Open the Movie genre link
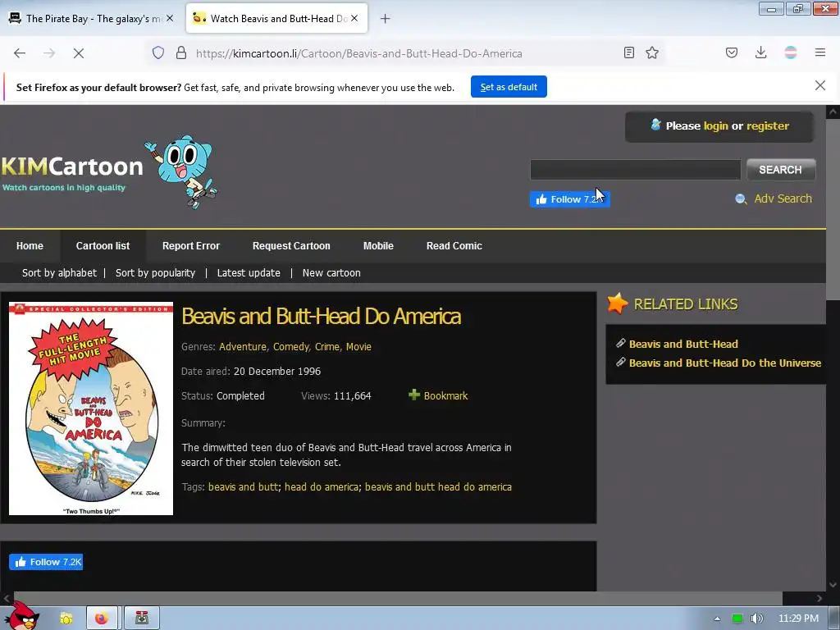The image size is (840, 630). click(358, 347)
